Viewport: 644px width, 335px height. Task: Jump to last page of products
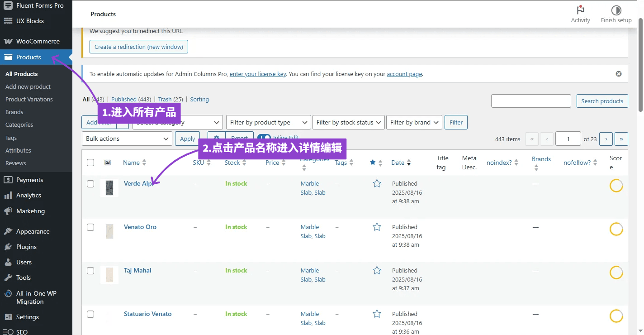[x=621, y=139]
